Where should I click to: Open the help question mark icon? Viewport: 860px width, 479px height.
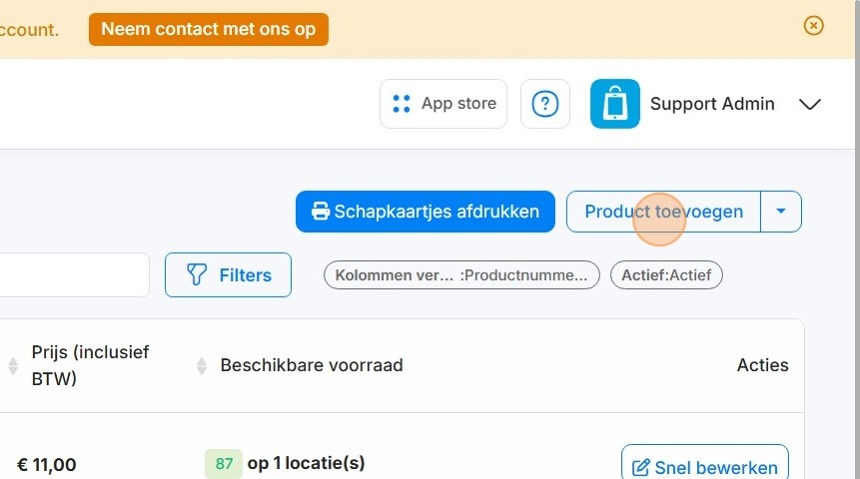(545, 104)
